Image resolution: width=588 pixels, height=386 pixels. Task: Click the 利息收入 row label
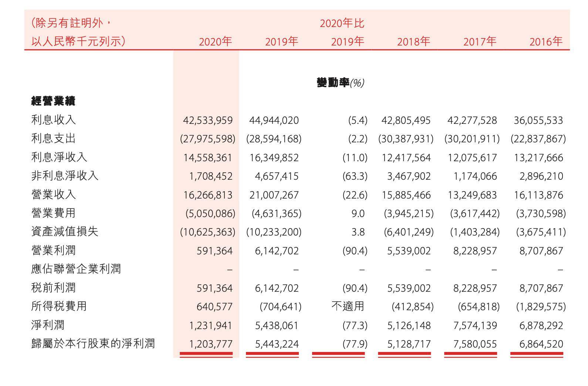tap(54, 120)
